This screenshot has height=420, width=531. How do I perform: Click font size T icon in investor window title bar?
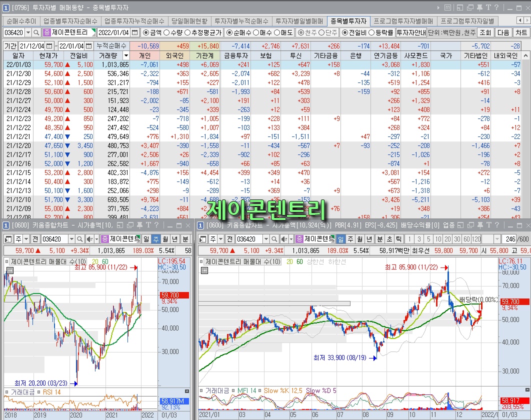tap(488, 7)
